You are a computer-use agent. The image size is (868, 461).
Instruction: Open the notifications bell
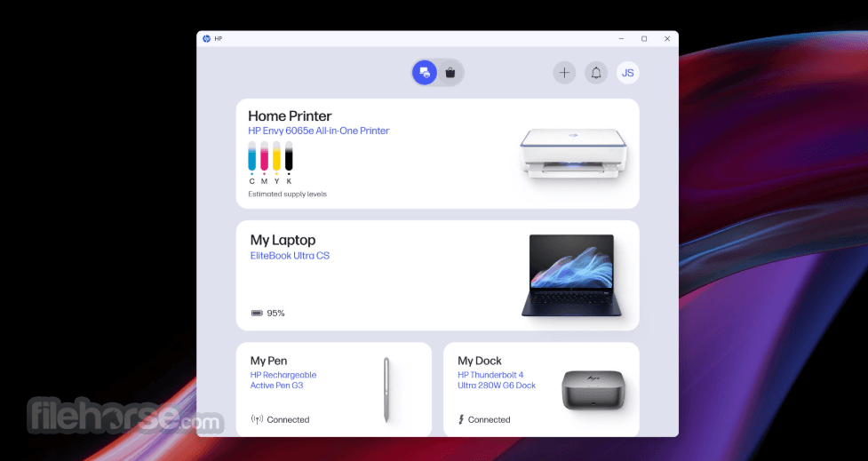tap(596, 73)
